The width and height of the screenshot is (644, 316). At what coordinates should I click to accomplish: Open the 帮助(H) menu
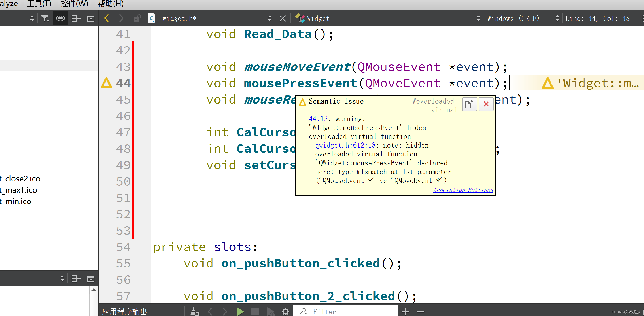(x=111, y=4)
